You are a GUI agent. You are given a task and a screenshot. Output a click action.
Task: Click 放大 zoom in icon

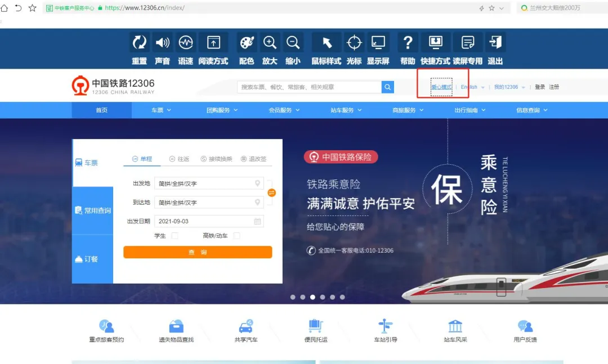coord(270,42)
